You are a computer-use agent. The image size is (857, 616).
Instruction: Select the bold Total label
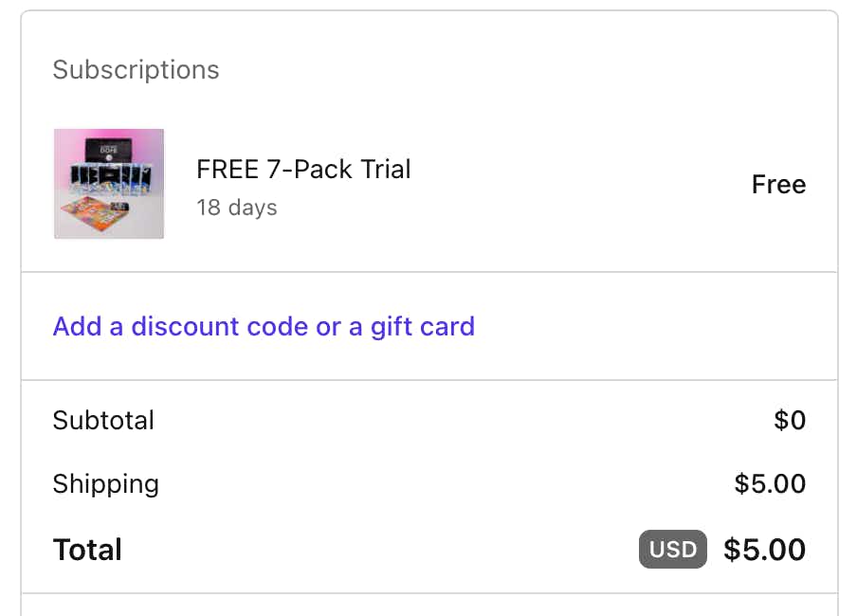(87, 550)
